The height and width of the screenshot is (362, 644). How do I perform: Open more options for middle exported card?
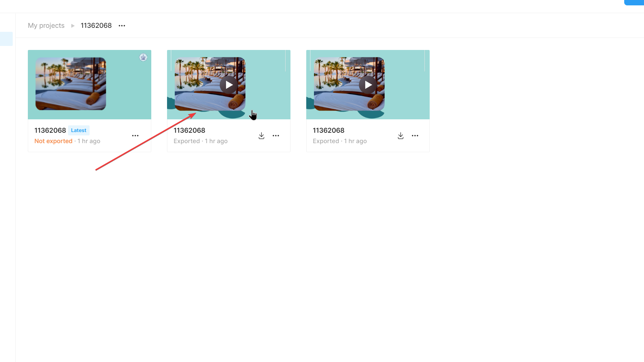coord(276,136)
